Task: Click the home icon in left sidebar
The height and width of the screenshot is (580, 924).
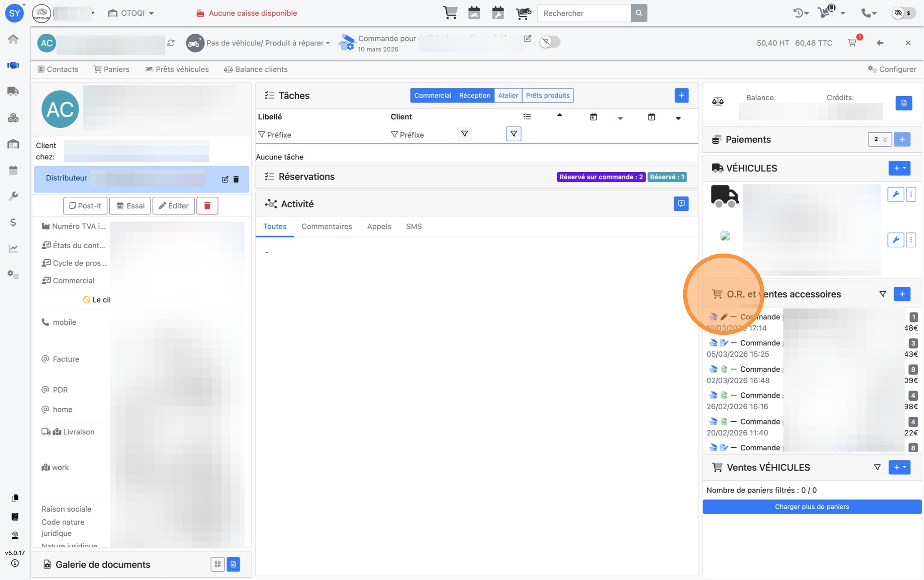Action: (x=13, y=39)
